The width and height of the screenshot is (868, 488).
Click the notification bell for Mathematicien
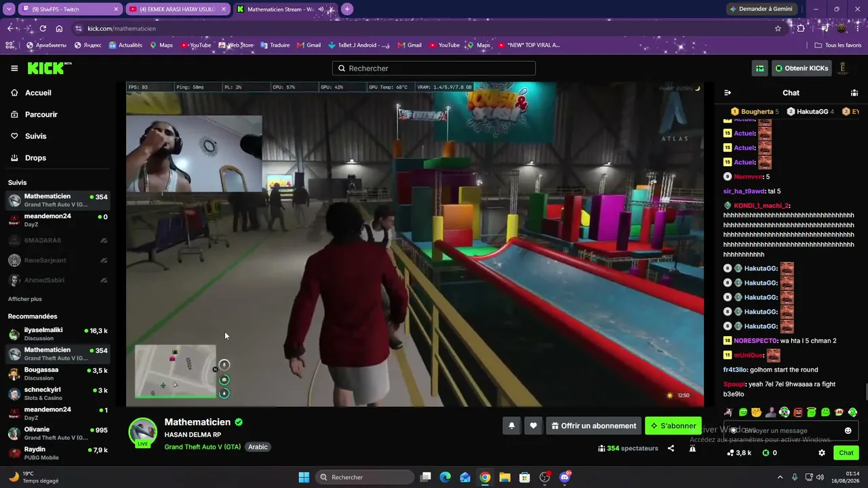click(x=511, y=426)
